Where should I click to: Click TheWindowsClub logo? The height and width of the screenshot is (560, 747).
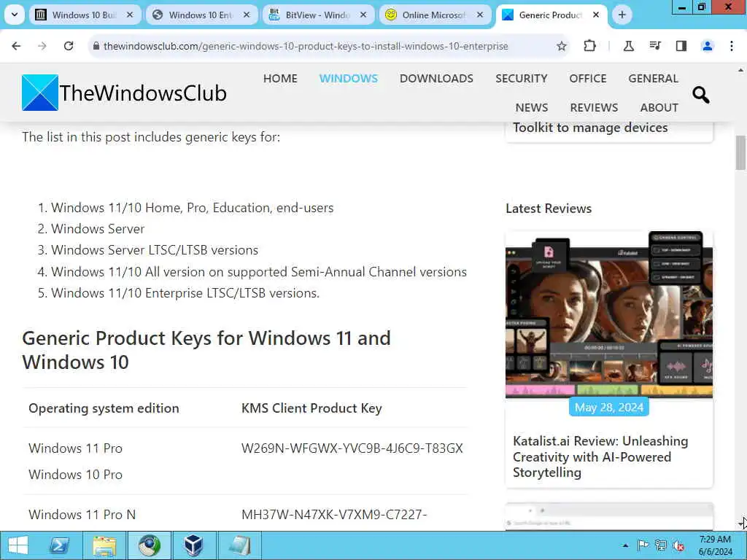[124, 93]
